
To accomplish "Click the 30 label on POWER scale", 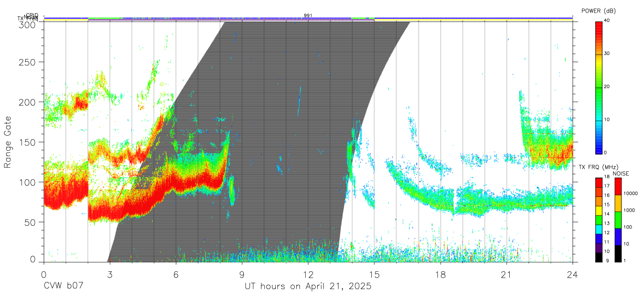I will click(607, 53).
